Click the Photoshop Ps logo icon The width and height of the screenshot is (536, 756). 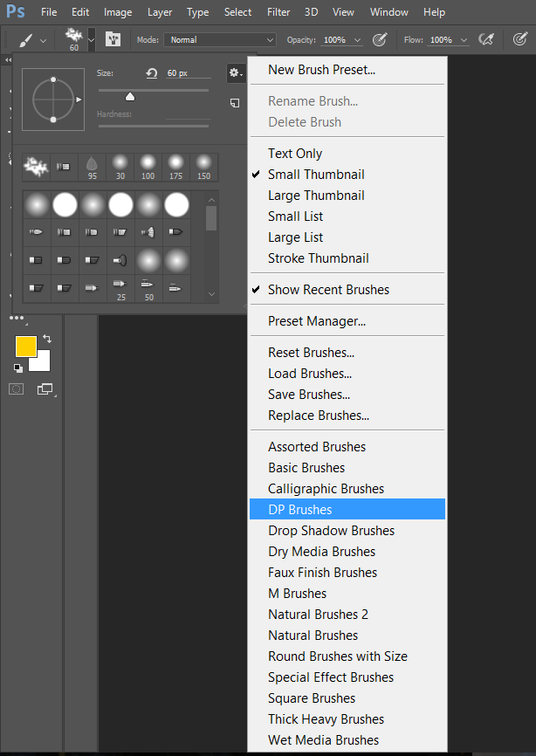click(x=16, y=10)
